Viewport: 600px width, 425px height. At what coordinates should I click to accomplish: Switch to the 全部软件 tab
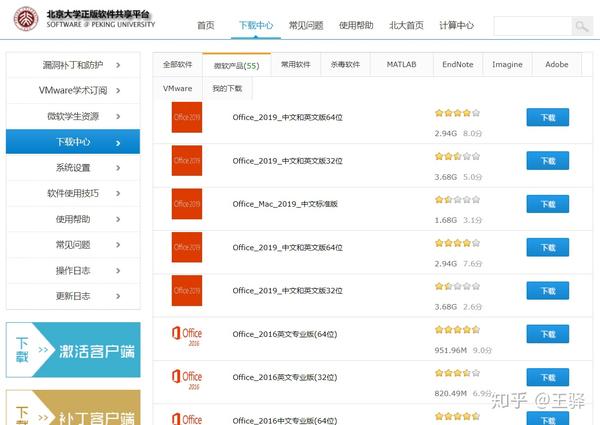point(177,65)
